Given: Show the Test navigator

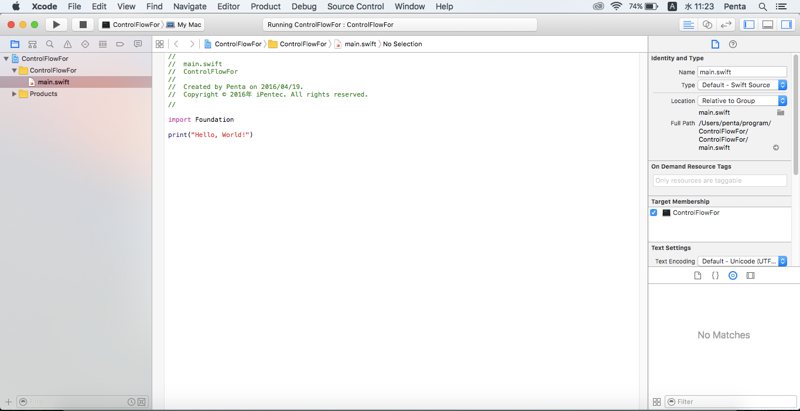Looking at the screenshot, I should [85, 44].
